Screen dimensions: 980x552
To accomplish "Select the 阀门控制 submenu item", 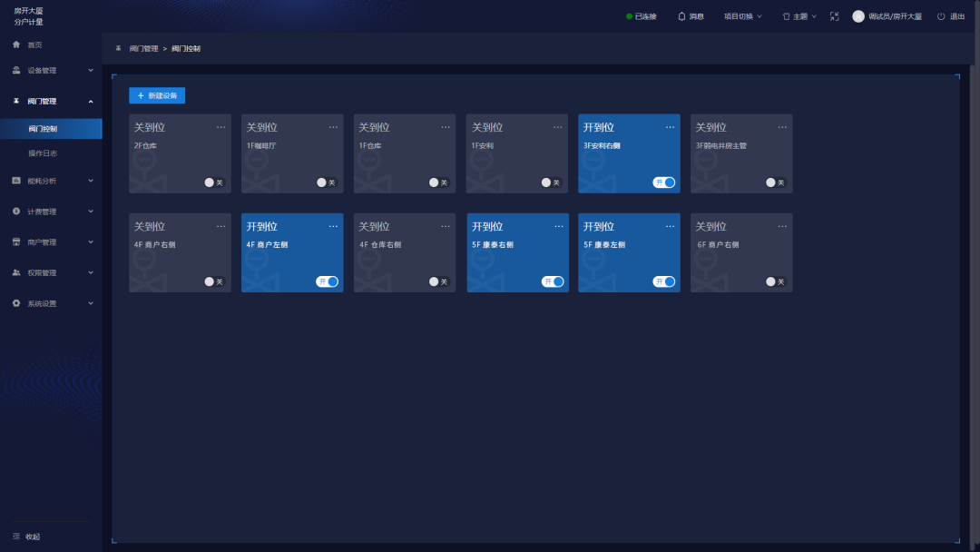I will (51, 129).
